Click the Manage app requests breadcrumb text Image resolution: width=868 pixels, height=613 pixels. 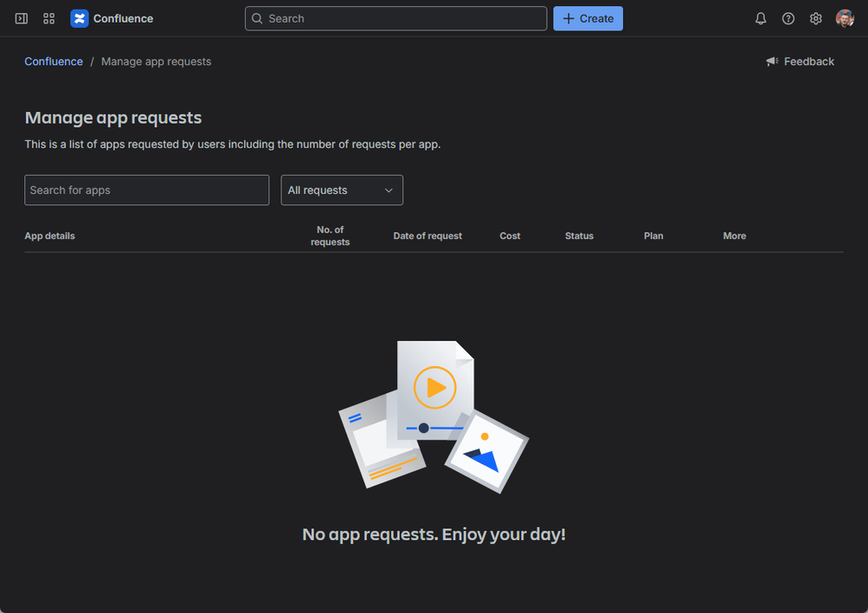[x=156, y=62]
